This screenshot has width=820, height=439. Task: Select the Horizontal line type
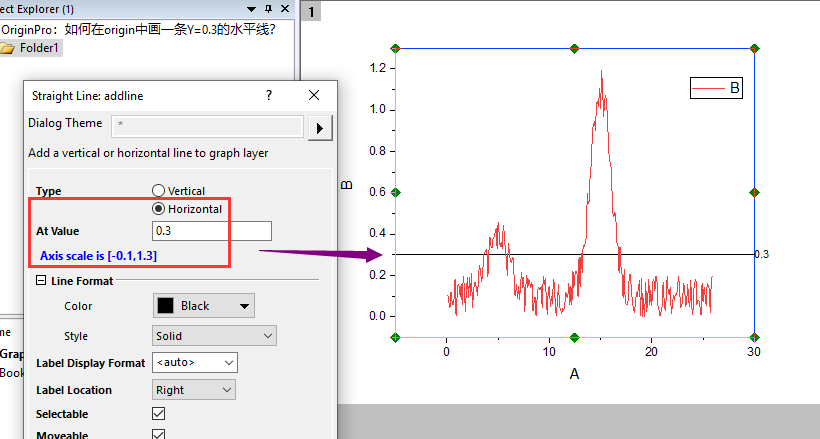[158, 209]
